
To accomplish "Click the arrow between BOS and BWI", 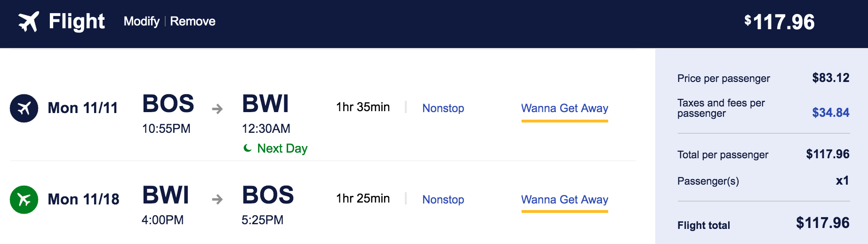I will [217, 109].
